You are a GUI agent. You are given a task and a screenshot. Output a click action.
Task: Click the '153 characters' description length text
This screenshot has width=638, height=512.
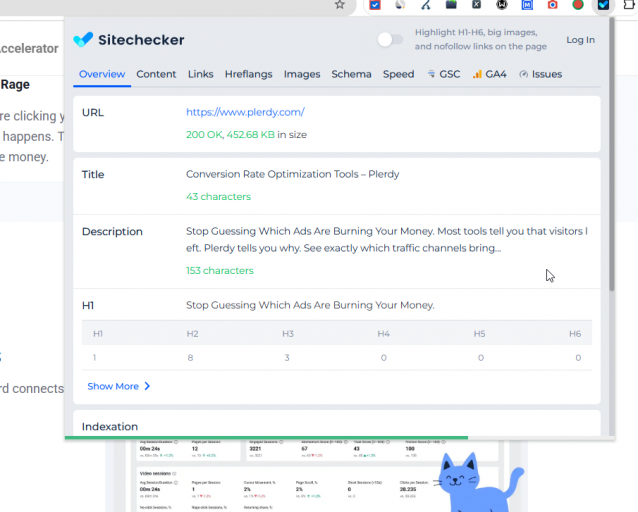point(220,271)
